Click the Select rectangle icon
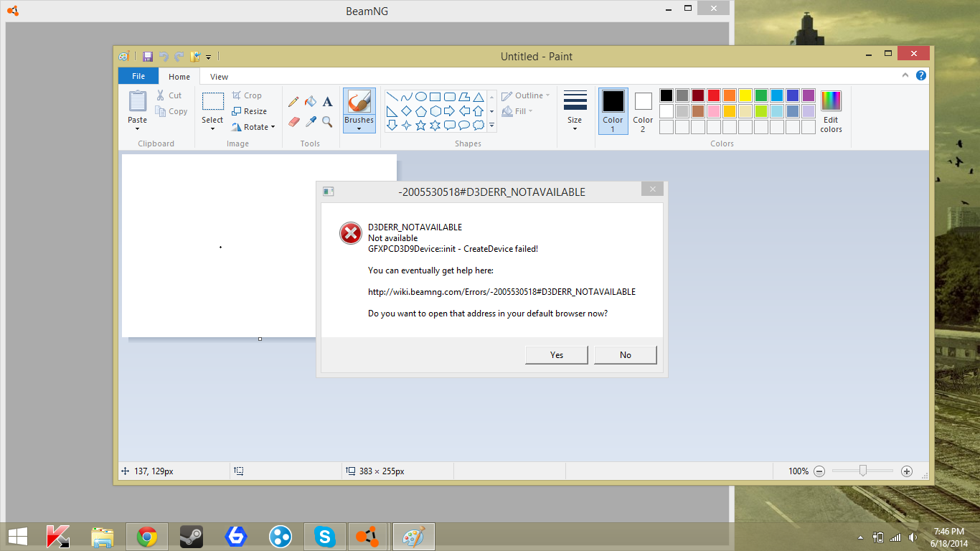The height and width of the screenshot is (551, 980). pos(212,101)
